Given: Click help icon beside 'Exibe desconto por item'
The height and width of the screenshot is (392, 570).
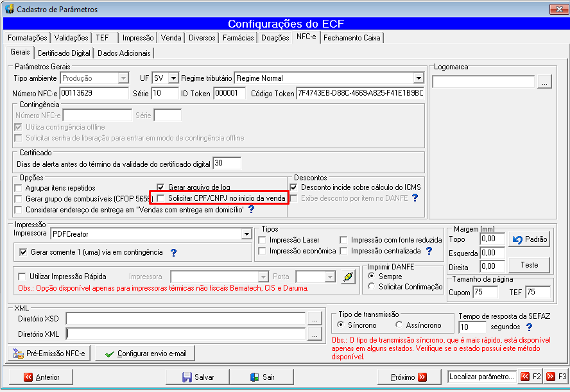Looking at the screenshot, I should click(415, 198).
